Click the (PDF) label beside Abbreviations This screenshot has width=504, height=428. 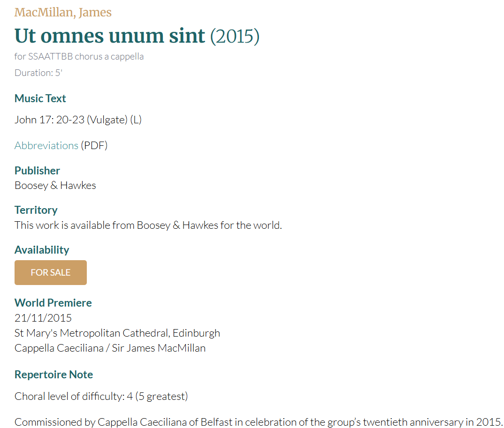pos(94,145)
